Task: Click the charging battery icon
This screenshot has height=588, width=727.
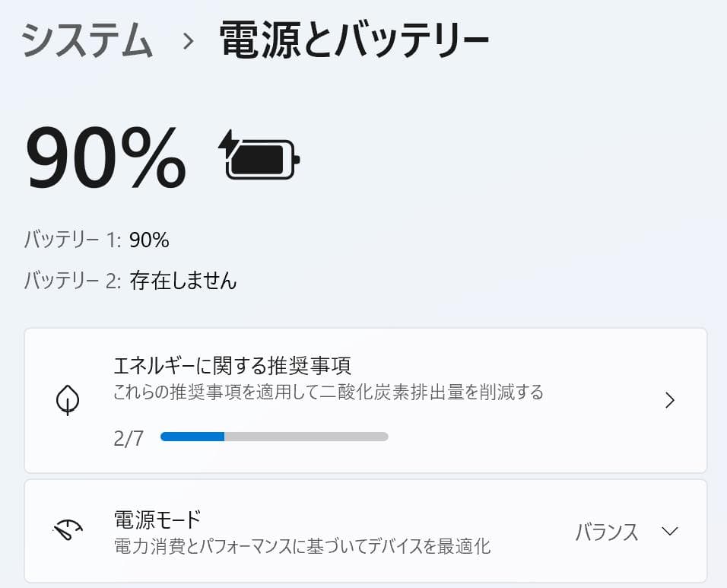Action: click(x=259, y=157)
